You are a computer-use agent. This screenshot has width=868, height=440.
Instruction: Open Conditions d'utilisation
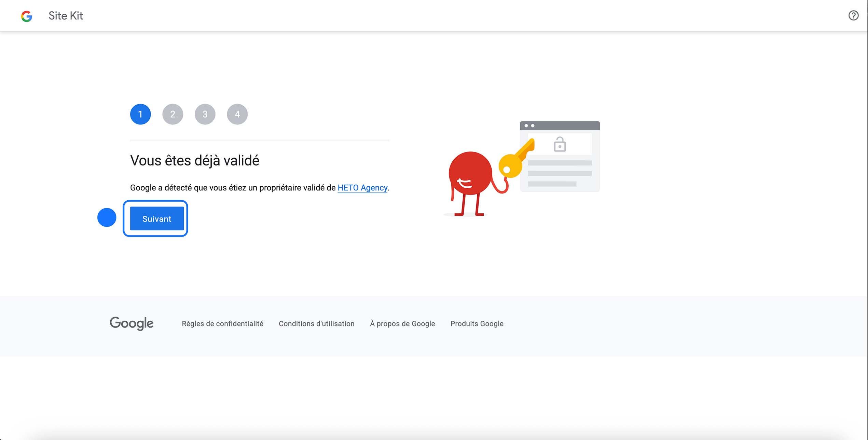pos(316,323)
